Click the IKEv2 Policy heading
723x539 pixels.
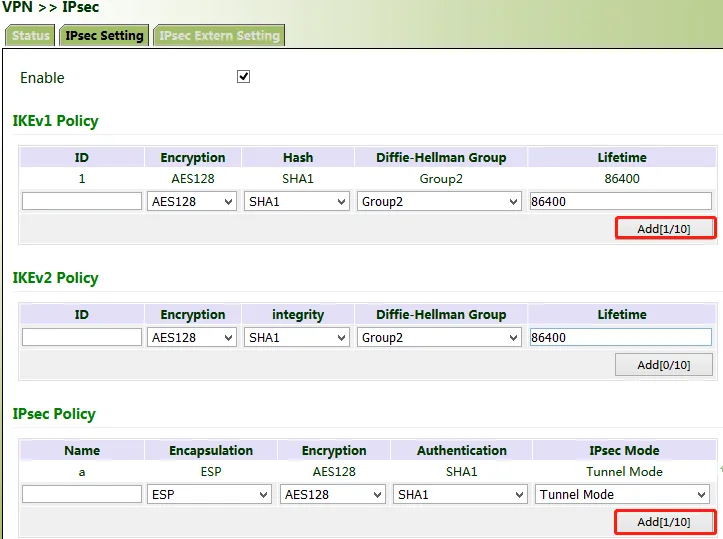pos(55,278)
